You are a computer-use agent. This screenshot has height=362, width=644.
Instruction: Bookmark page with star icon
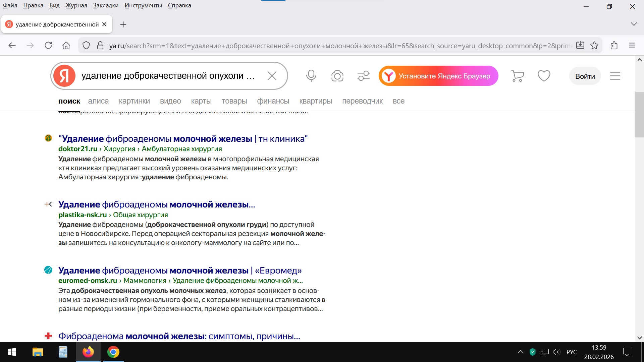(x=594, y=46)
